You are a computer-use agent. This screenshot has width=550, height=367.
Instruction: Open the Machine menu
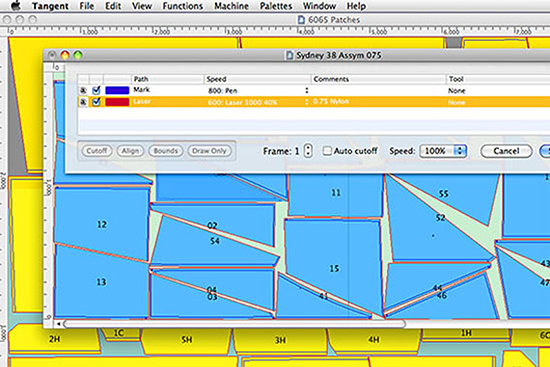point(231,6)
